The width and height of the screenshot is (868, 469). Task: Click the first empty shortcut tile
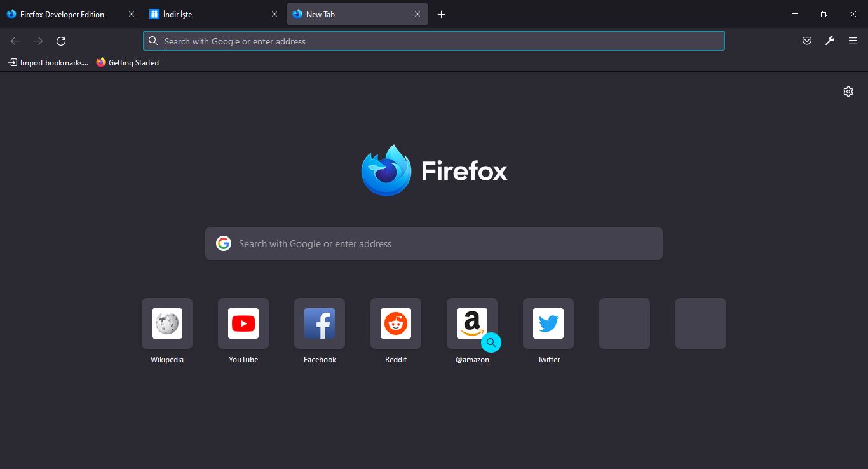tap(625, 323)
